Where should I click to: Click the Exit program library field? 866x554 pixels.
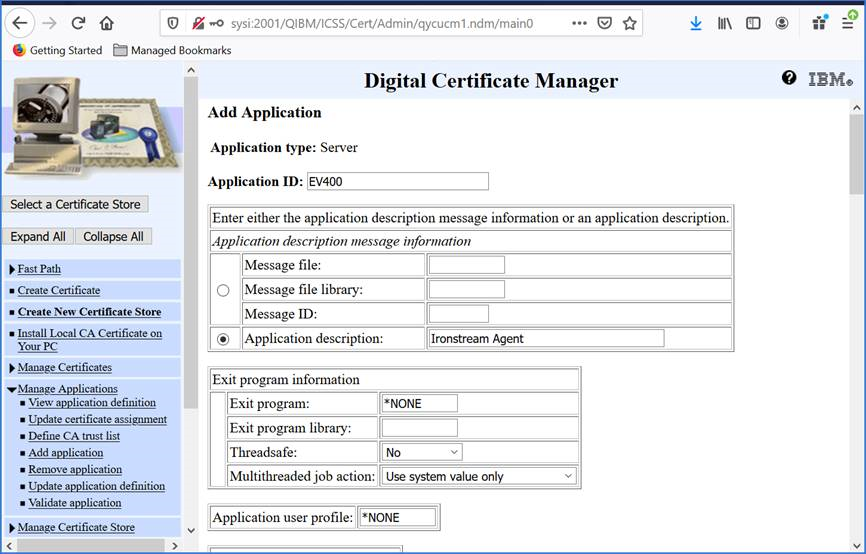420,428
